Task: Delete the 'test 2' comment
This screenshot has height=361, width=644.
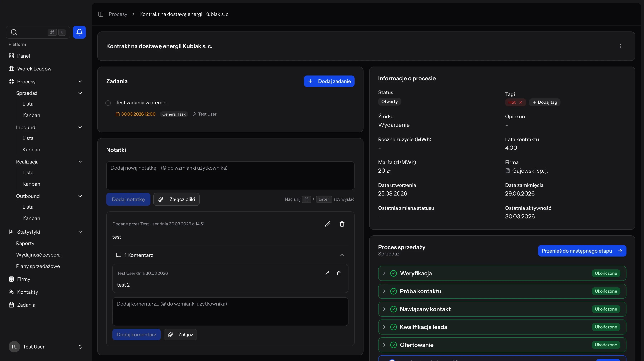Action: click(338, 273)
